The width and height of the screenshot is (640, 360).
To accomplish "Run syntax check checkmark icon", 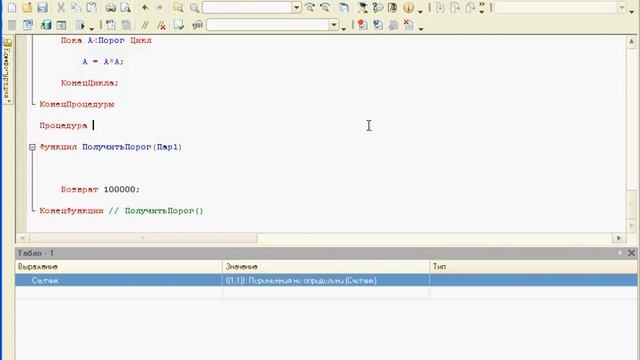I will pos(179,25).
